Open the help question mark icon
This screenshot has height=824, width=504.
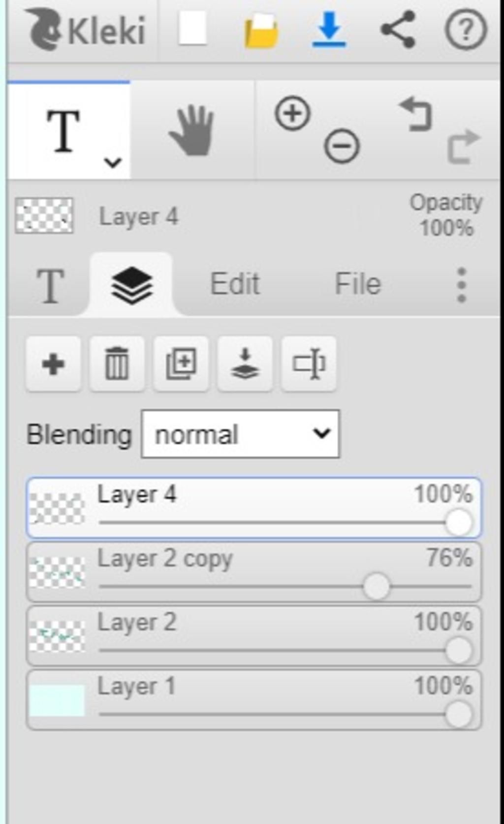pos(466,30)
